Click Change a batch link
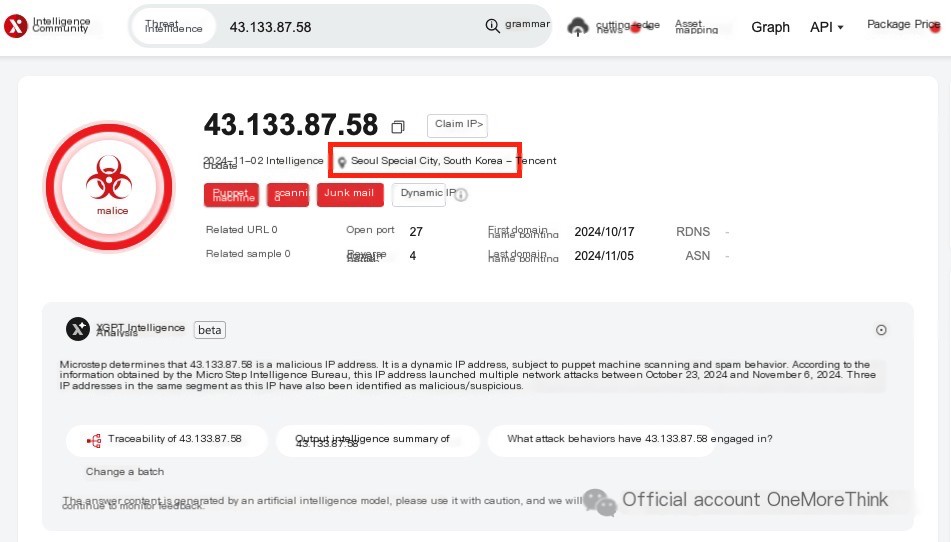Viewport: 951px width, 542px height. click(125, 472)
